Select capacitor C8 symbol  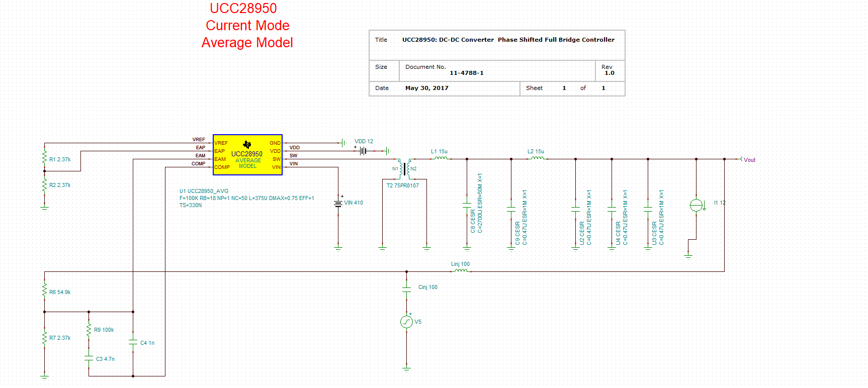[x=467, y=205]
